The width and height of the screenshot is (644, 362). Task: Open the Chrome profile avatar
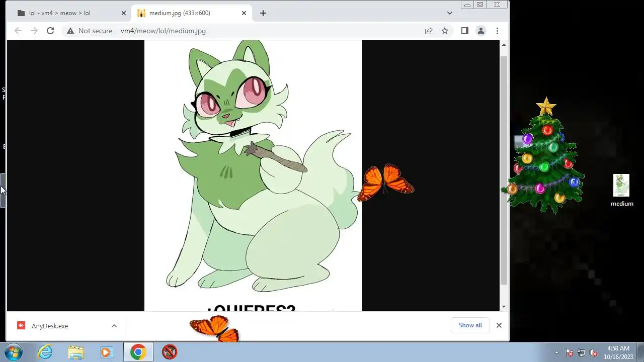pos(481,31)
